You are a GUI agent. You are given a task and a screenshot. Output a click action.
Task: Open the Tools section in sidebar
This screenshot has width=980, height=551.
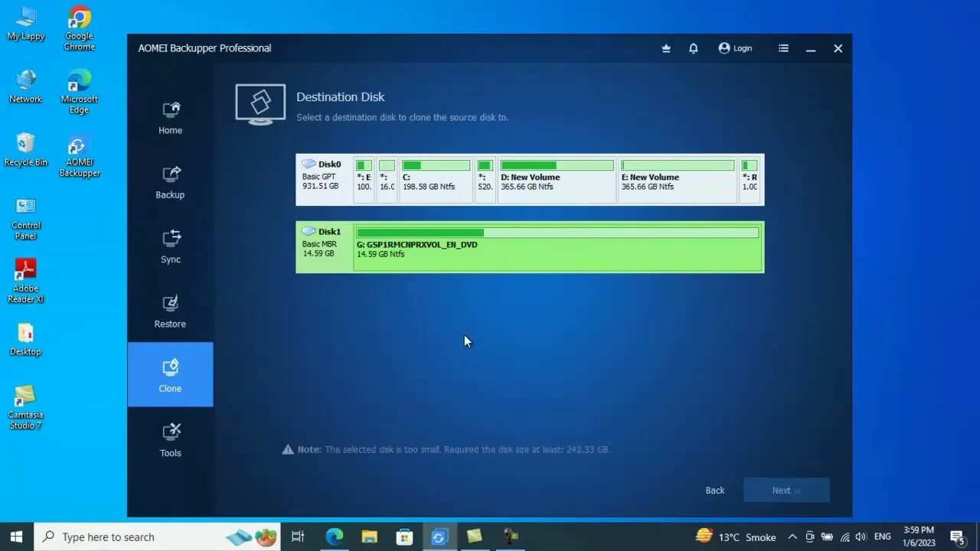coord(170,440)
